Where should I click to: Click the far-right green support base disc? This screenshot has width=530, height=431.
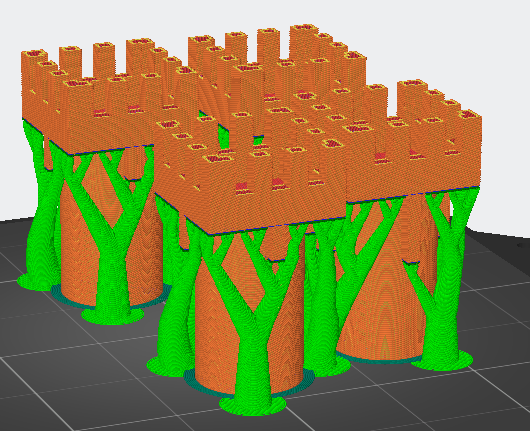click(443, 360)
